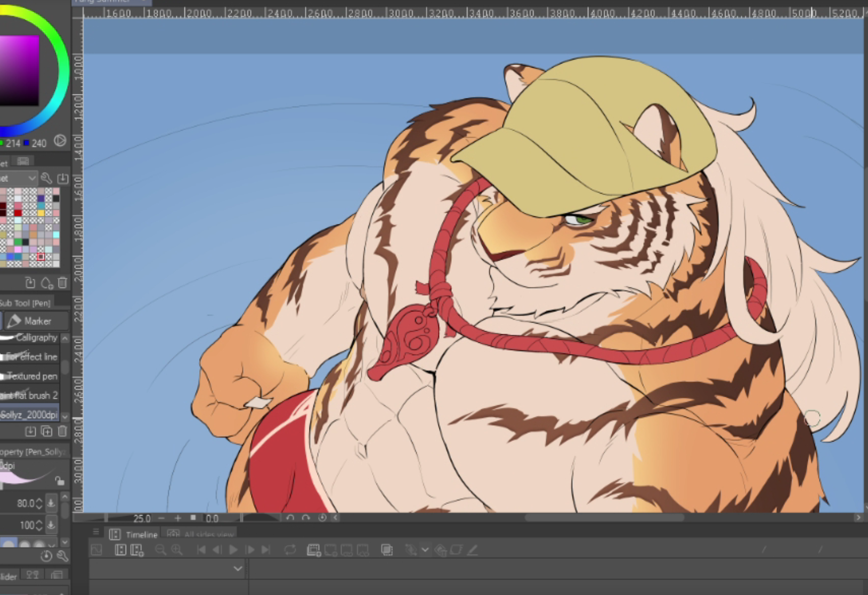The width and height of the screenshot is (868, 595).
Task: Select the Marker sub tool group
Action: tap(37, 321)
